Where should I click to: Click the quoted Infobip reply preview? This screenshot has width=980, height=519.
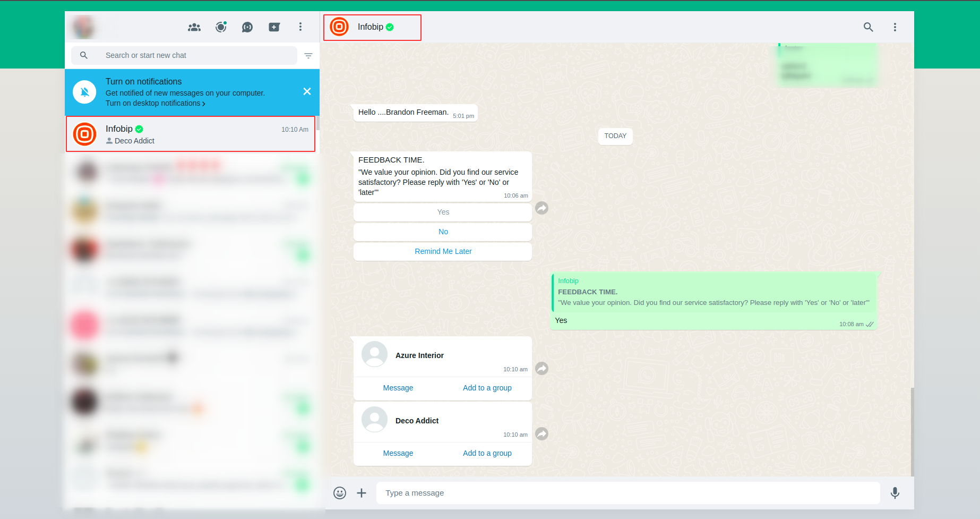coord(714,292)
